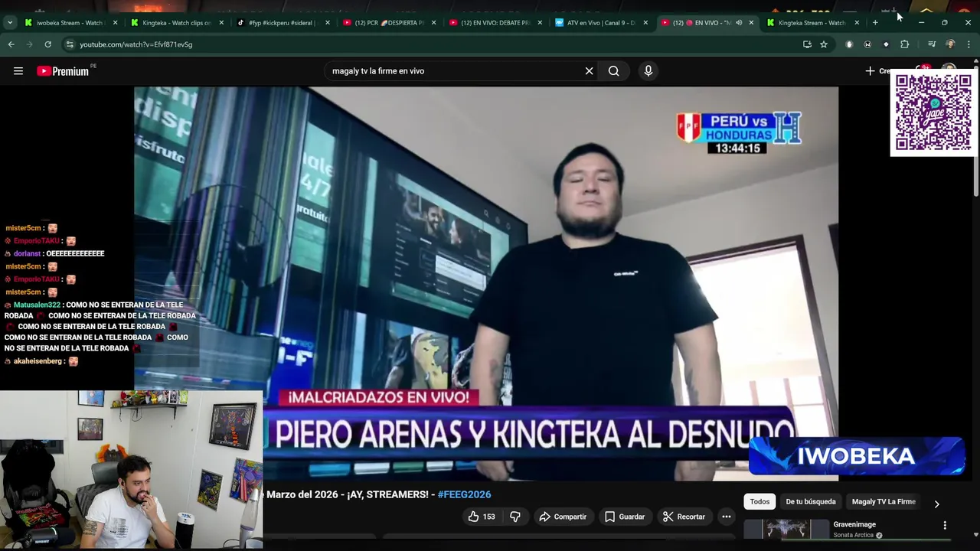Open the Gravenimage suggested video thumbnail
Viewport: 980px width, 551px height.
tap(786, 529)
